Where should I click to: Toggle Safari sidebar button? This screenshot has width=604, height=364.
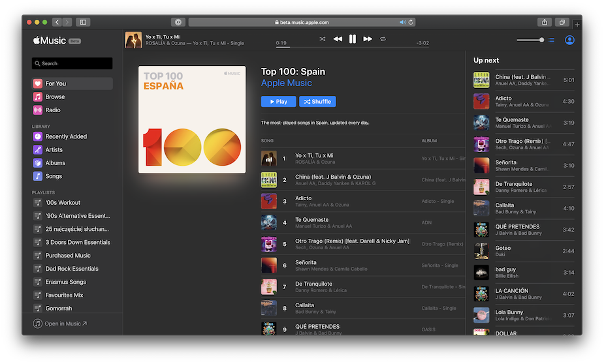tap(83, 22)
